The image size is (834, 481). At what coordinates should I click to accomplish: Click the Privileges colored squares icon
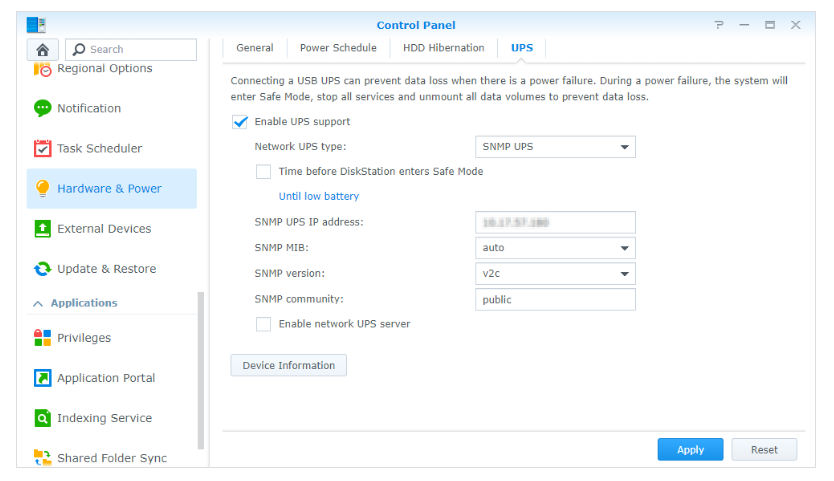pyautogui.click(x=43, y=338)
